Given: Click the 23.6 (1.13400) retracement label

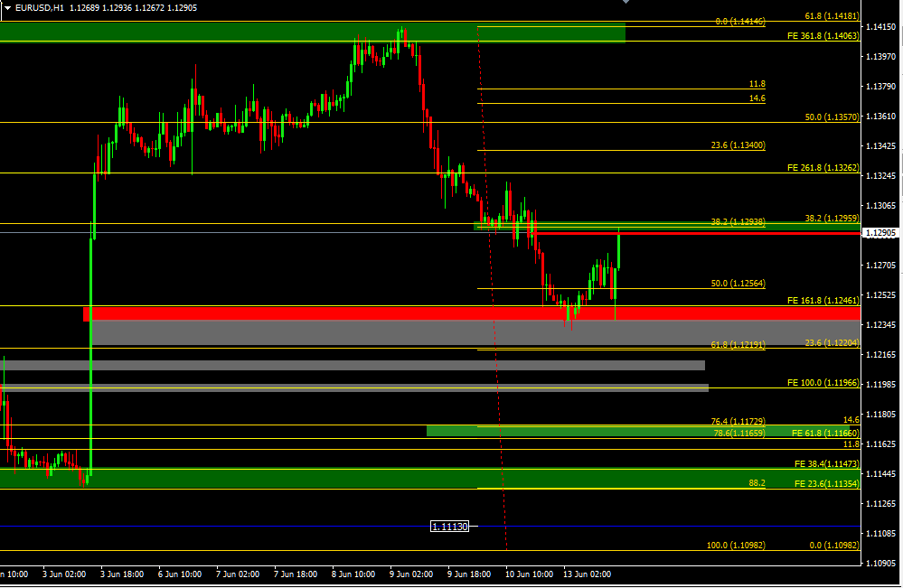Looking at the screenshot, I should click(738, 145).
